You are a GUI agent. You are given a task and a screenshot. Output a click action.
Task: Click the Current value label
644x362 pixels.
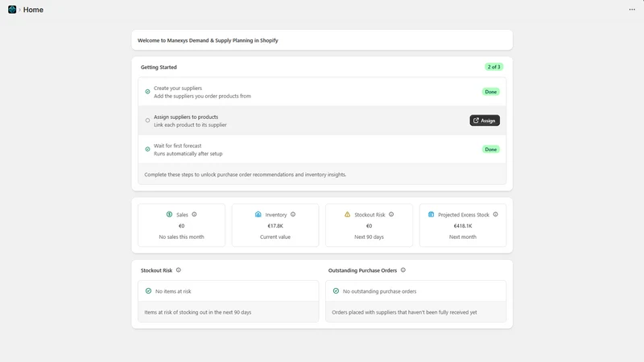pos(275,237)
